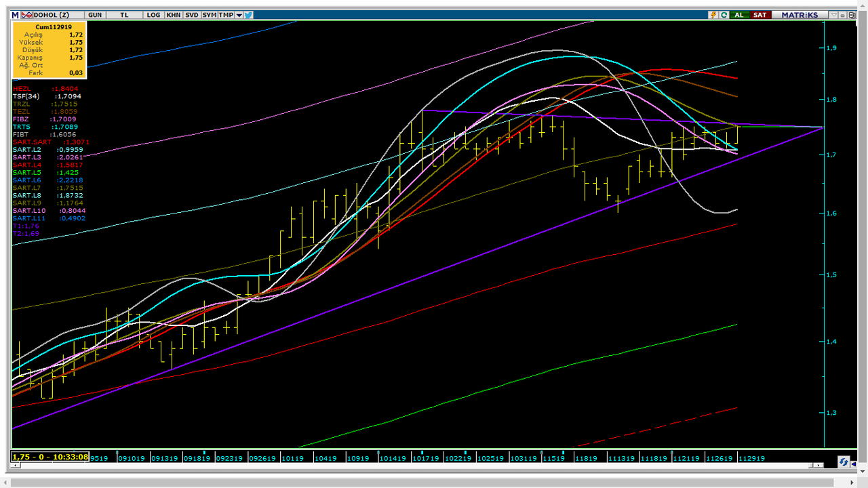Click the SART.L10 indicator label

[x=29, y=211]
